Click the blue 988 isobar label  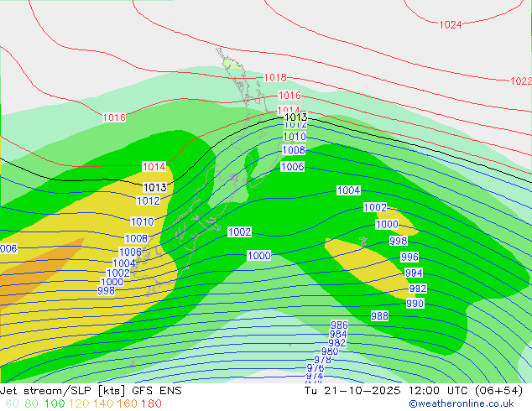click(x=379, y=316)
